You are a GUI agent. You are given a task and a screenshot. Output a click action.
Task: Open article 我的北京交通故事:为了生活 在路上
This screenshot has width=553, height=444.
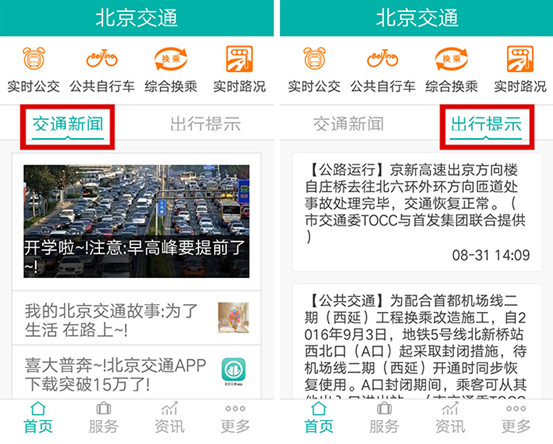click(136, 318)
